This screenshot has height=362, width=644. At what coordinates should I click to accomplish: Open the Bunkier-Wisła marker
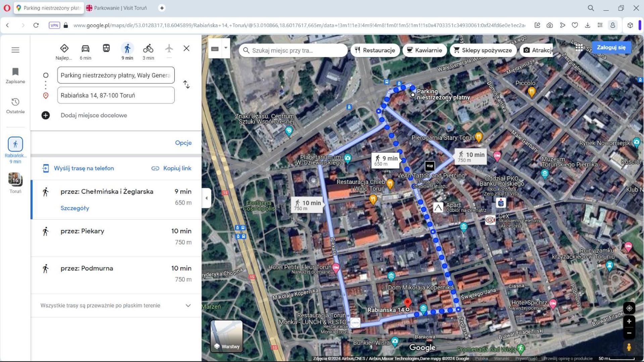[x=395, y=342]
